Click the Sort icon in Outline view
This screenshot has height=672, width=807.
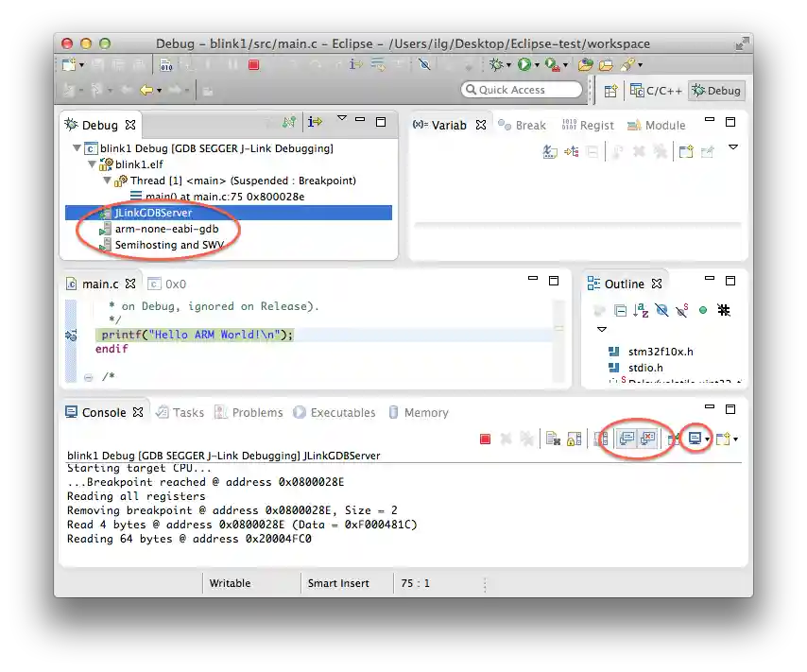click(641, 310)
